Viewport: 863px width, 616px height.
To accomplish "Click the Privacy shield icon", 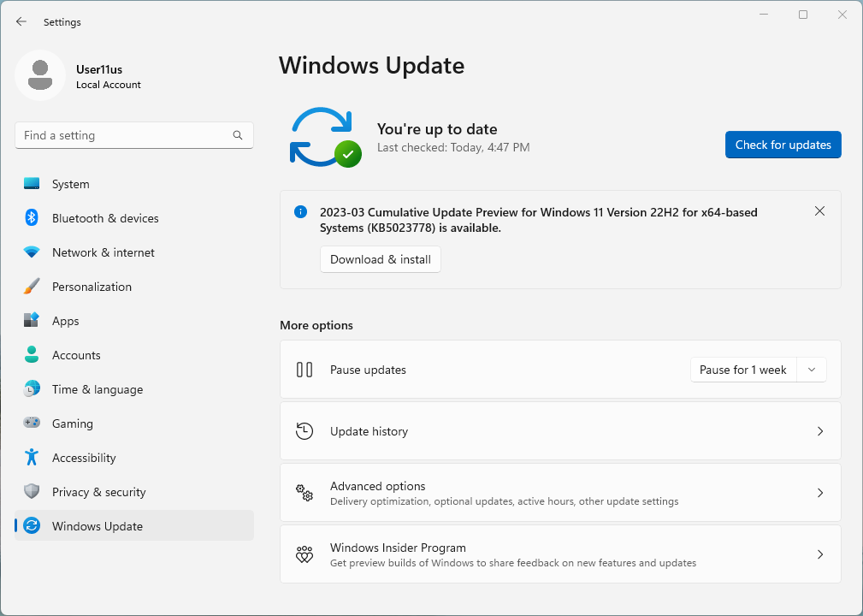I will (x=32, y=491).
